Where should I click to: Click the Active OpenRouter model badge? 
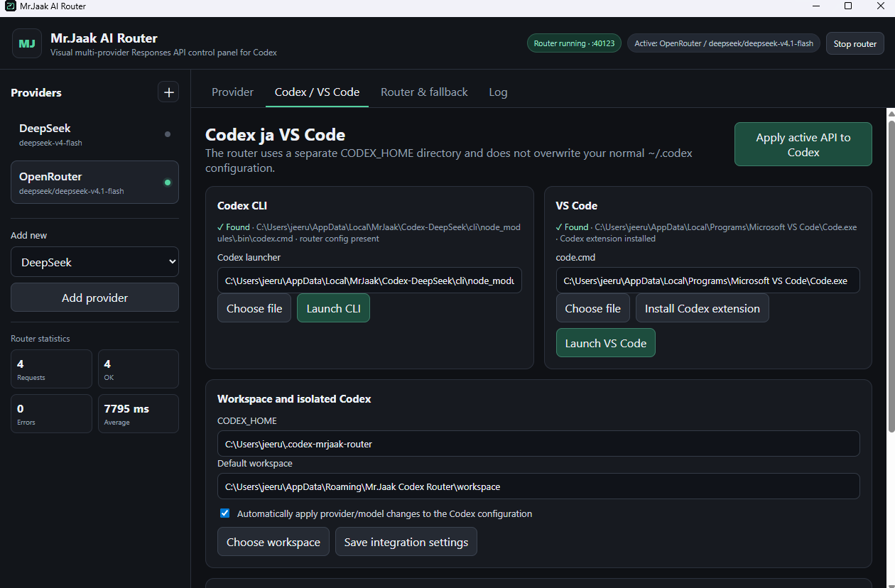pos(724,43)
